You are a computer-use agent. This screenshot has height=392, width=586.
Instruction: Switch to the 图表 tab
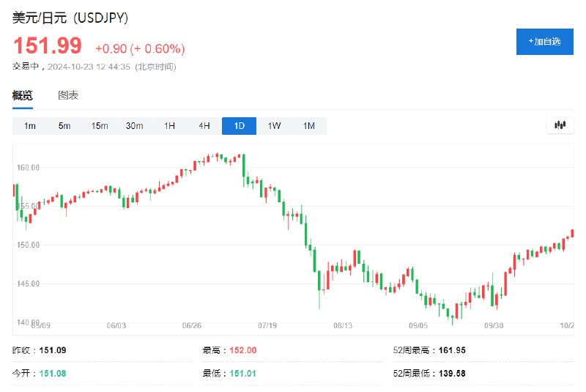click(68, 96)
